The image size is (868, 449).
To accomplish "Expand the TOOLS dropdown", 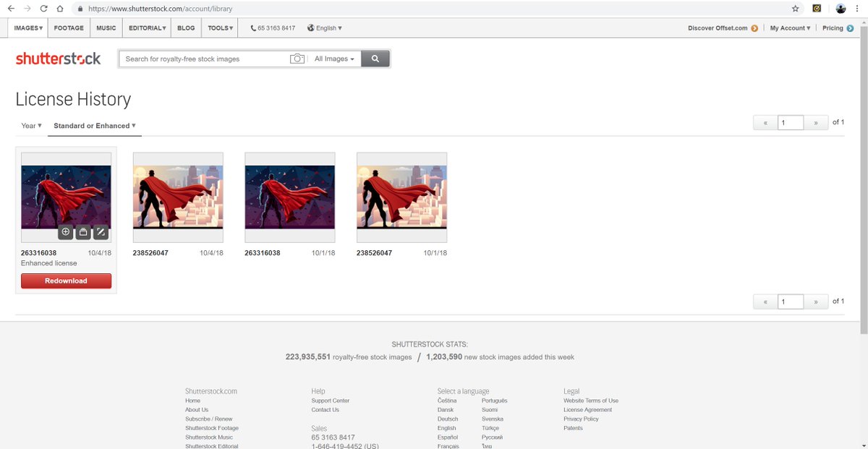I will pos(220,28).
